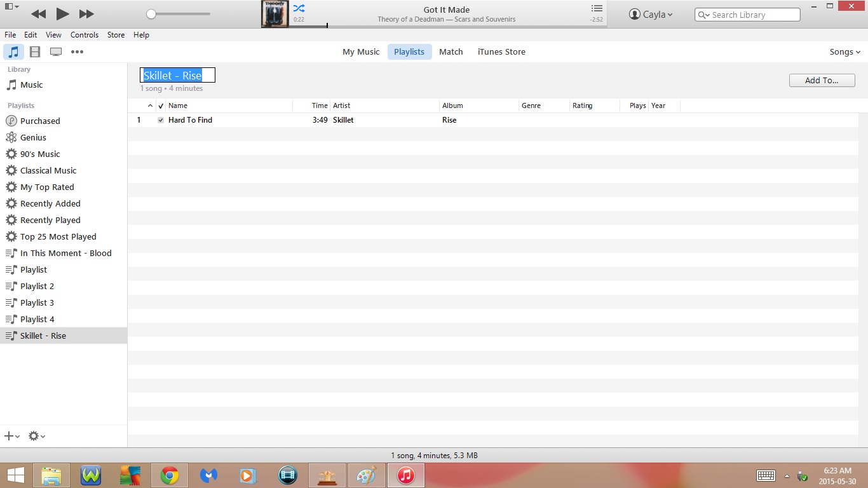Screen dimensions: 868x488
Task: Open the Store menu
Action: pyautogui.click(x=116, y=35)
